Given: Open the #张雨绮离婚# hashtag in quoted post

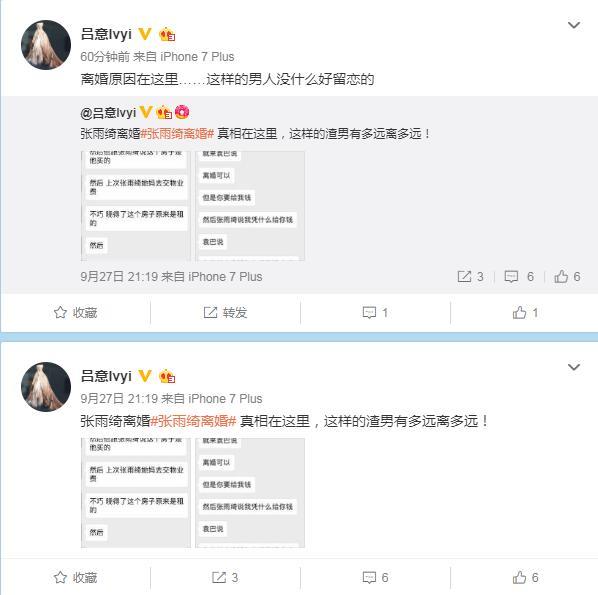Looking at the screenshot, I should tap(177, 133).
